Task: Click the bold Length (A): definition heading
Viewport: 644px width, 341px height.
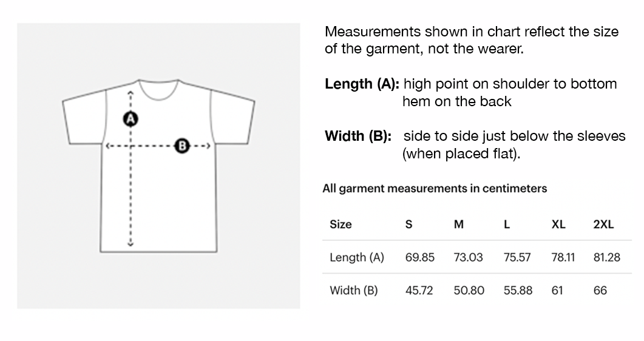Action: (362, 84)
